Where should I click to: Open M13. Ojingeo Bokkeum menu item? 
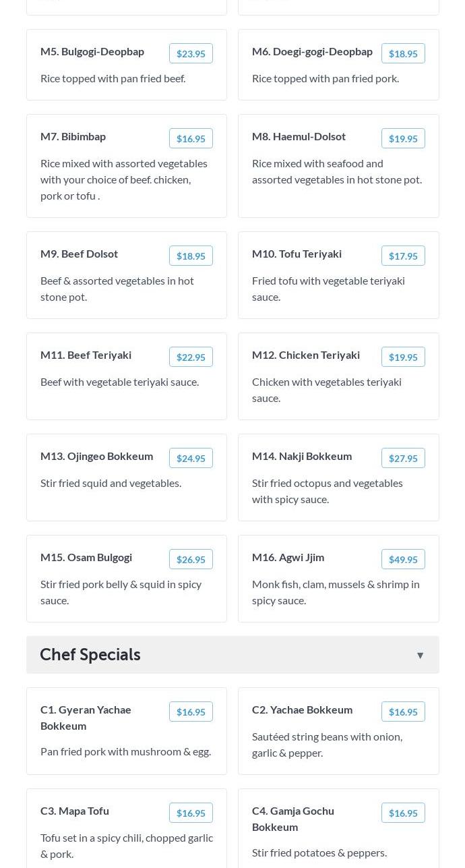(97, 456)
